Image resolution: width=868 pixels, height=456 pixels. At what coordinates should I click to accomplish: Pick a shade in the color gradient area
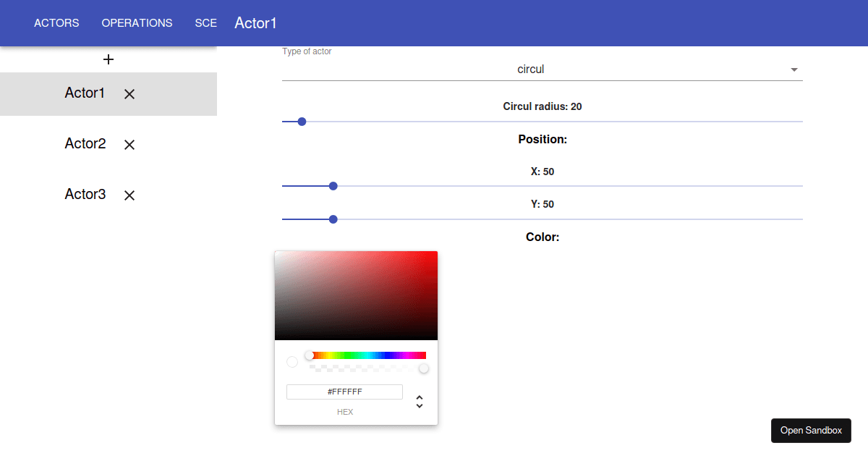click(356, 295)
